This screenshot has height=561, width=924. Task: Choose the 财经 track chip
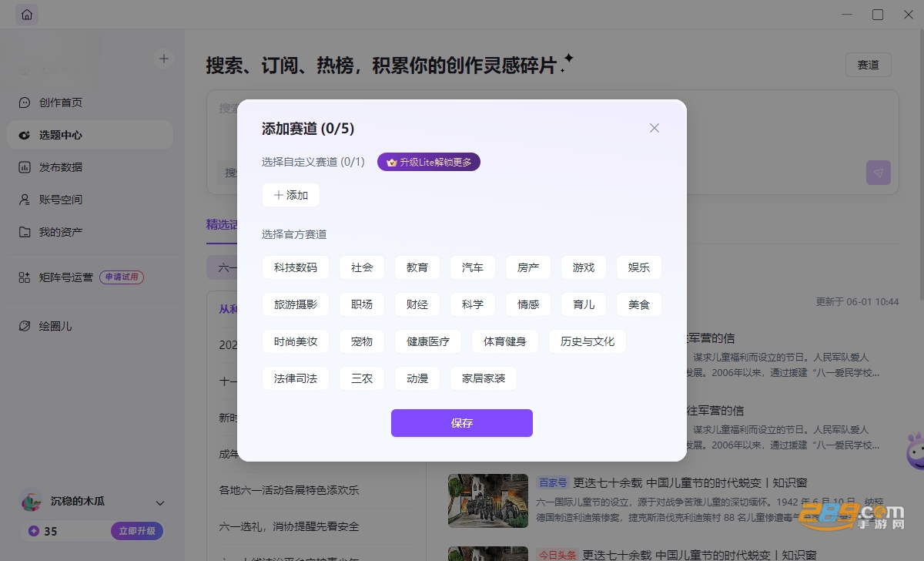point(417,304)
